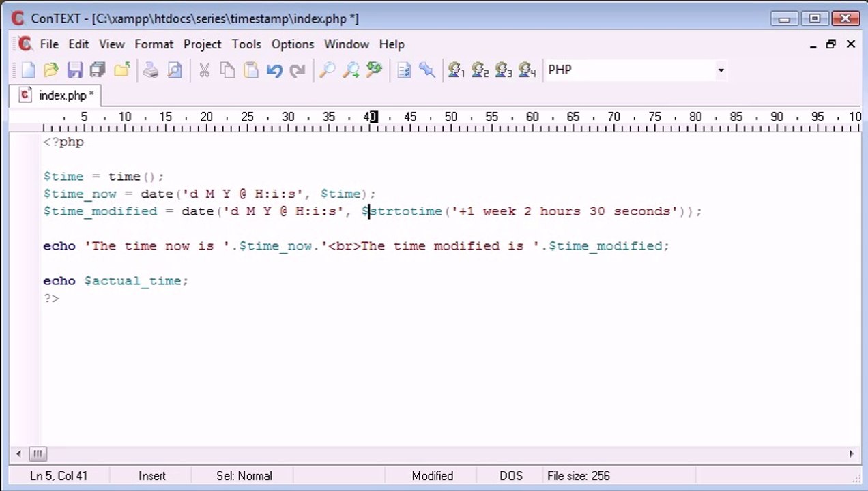Redo the last undone edit
868x491 pixels.
(x=298, y=70)
